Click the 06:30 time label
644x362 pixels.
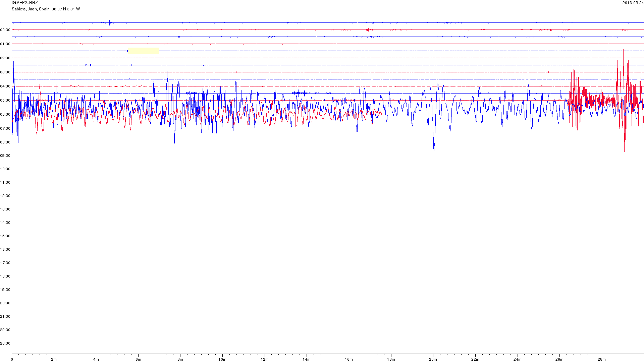click(5, 115)
